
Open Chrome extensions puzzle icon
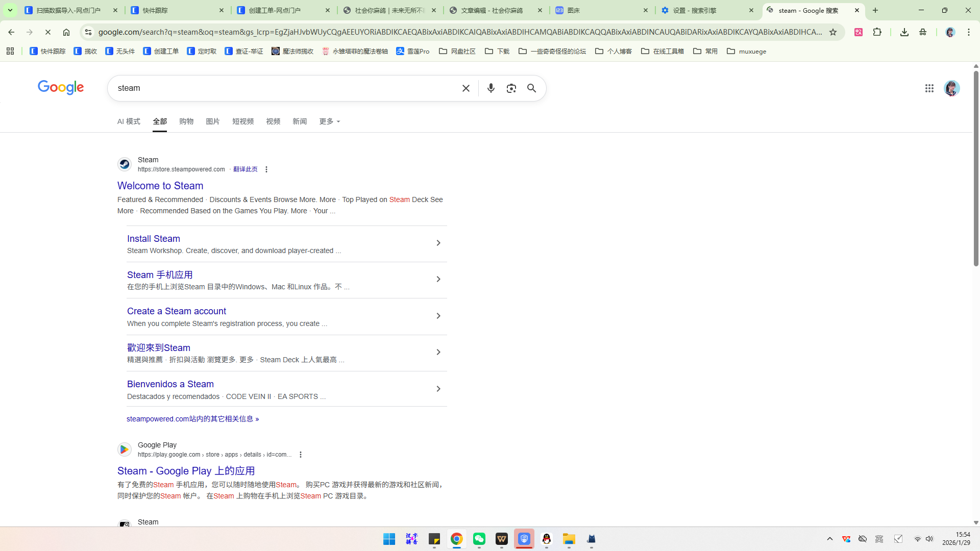(x=877, y=32)
